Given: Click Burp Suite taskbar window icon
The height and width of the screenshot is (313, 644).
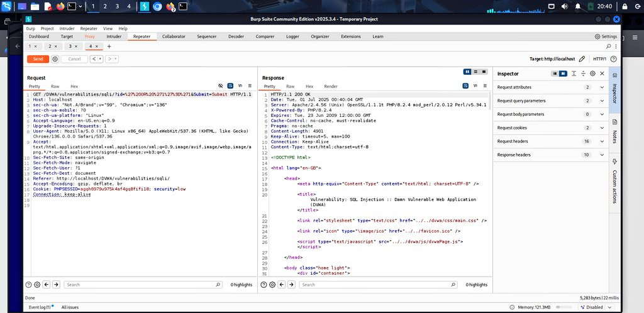Looking at the screenshot, I should coord(145,6).
